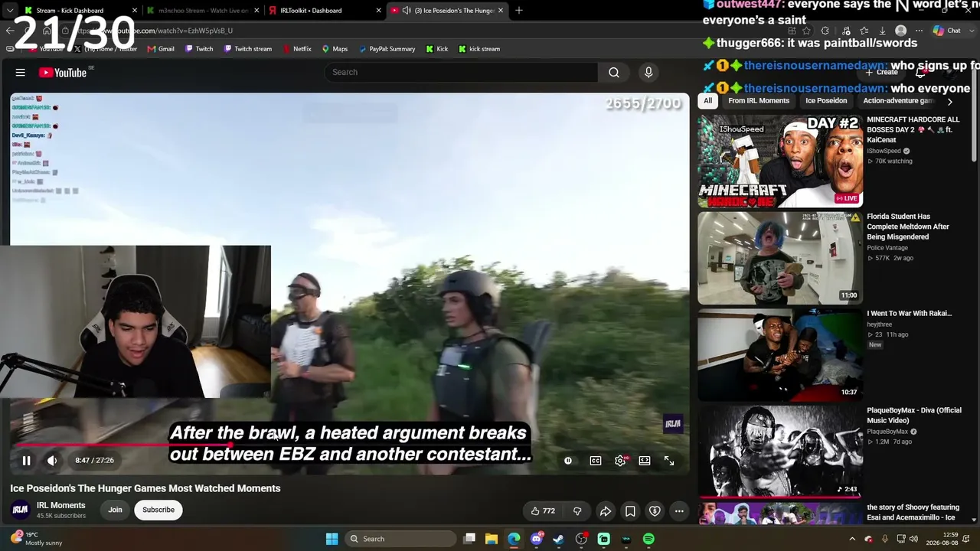Image resolution: width=980 pixels, height=551 pixels.
Task: Save video to playlist bookmark icon
Action: [x=630, y=511]
